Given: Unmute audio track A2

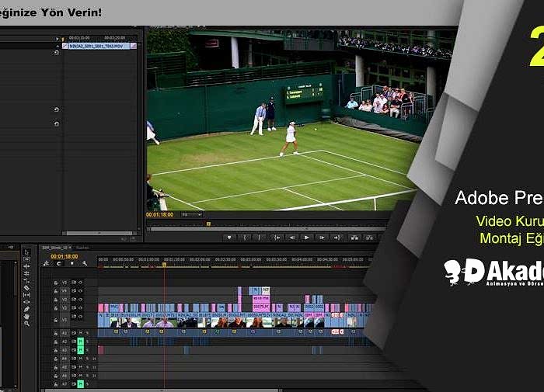Looking at the screenshot, I should (x=81, y=341).
